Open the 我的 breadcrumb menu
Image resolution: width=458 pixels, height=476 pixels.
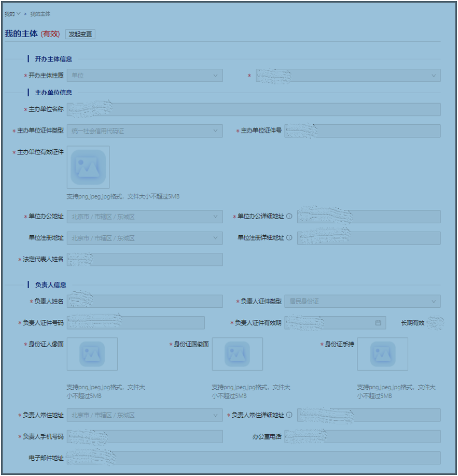12,14
